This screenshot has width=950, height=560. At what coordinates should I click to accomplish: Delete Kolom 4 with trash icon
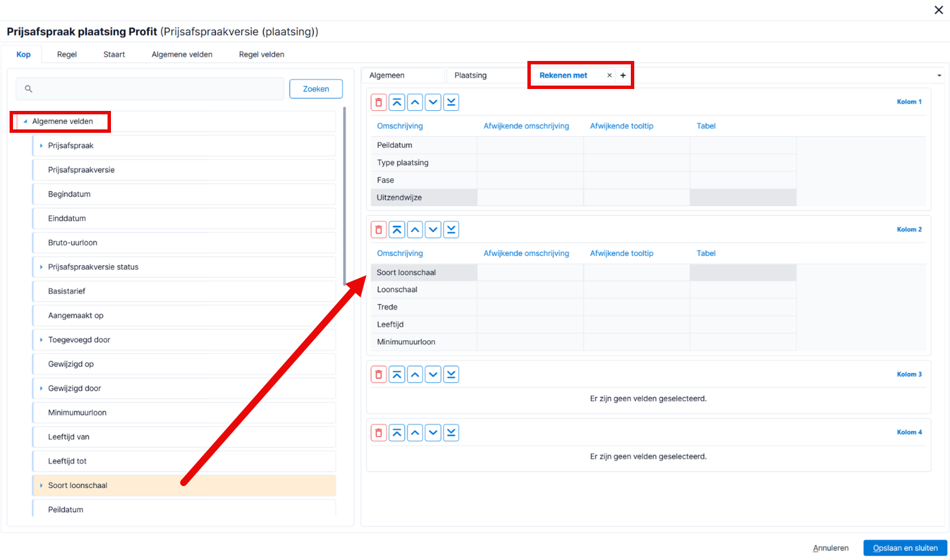point(379,433)
